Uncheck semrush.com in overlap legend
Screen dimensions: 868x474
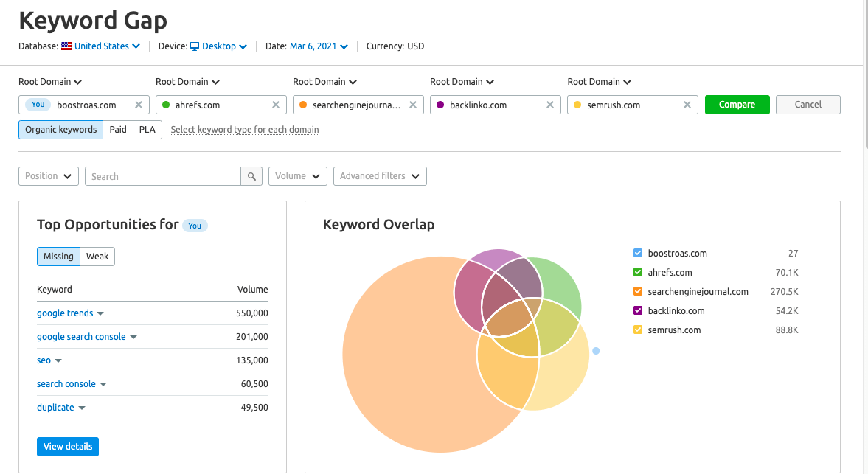[638, 330]
